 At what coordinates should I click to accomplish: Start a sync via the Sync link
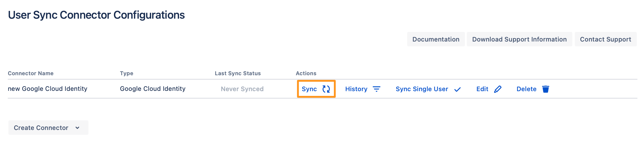pos(309,89)
